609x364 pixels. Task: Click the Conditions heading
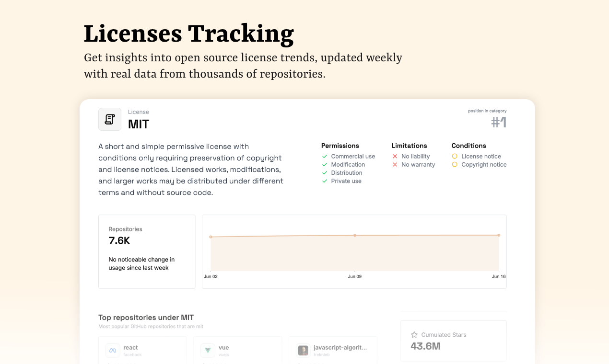pyautogui.click(x=469, y=146)
